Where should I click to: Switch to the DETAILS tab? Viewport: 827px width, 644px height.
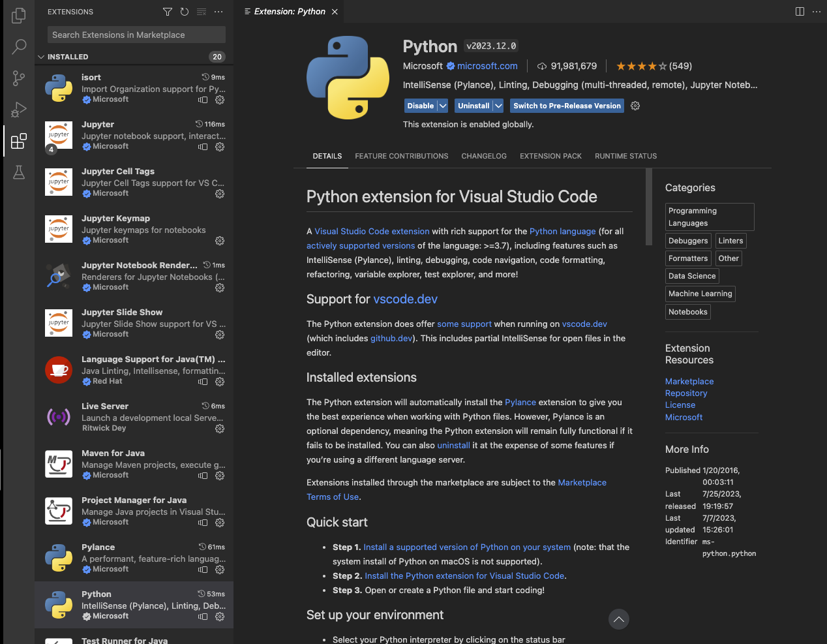[x=327, y=156]
